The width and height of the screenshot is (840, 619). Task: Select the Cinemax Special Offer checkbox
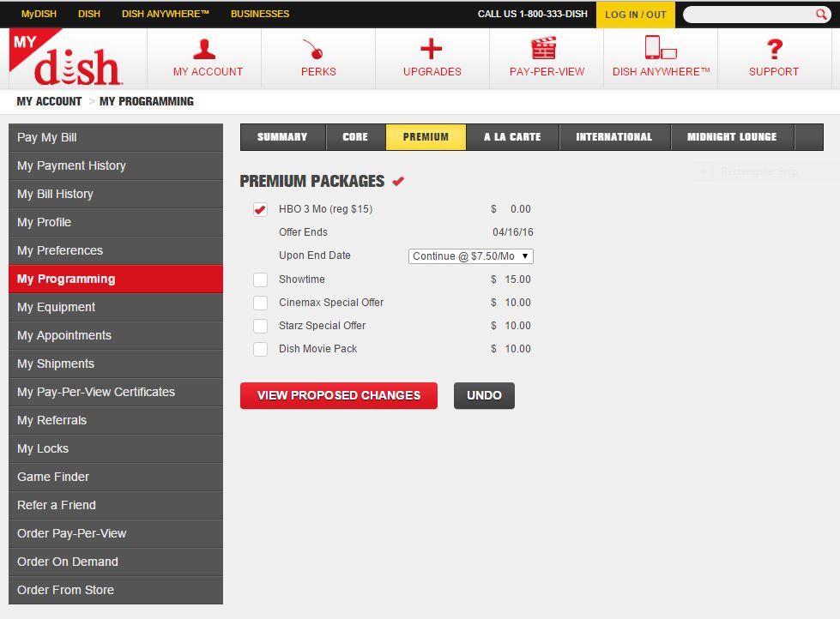tap(260, 303)
